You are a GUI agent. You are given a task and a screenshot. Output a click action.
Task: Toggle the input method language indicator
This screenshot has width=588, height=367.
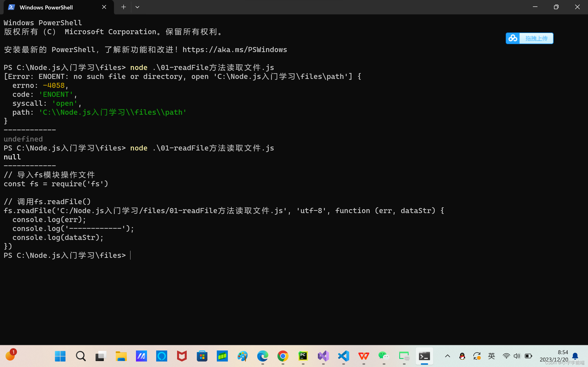pyautogui.click(x=491, y=356)
